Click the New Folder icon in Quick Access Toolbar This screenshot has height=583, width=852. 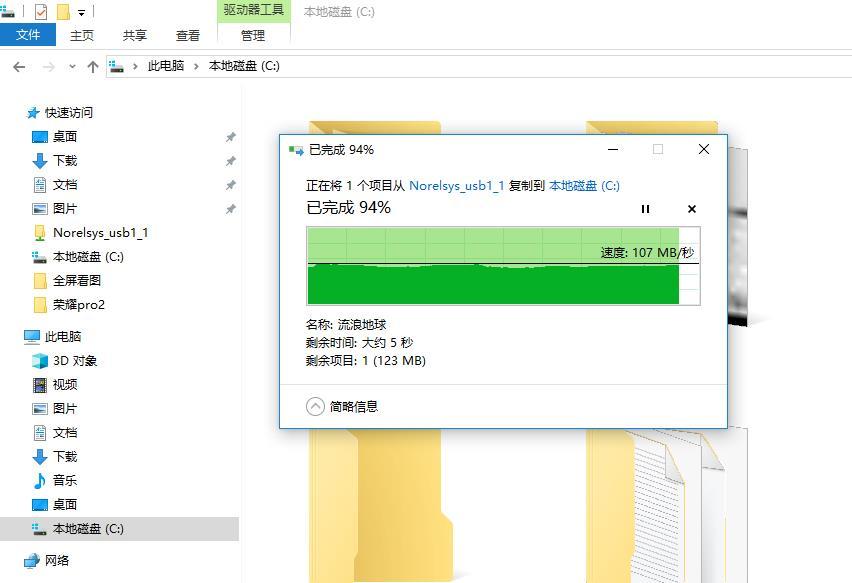(x=63, y=12)
